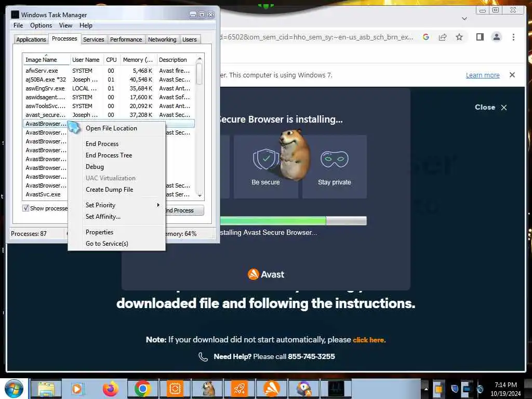Image resolution: width=532 pixels, height=399 pixels.
Task: Open the puffin bird taskbar icon
Action: (304, 389)
